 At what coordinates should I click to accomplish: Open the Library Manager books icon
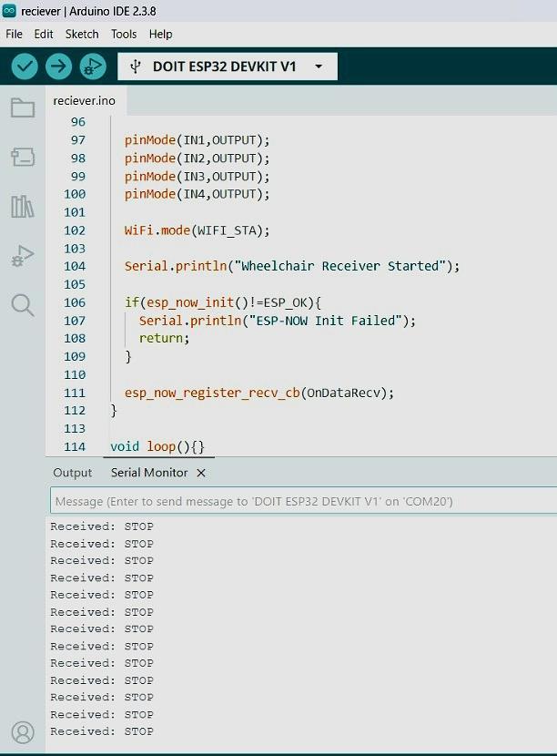pyautogui.click(x=23, y=207)
